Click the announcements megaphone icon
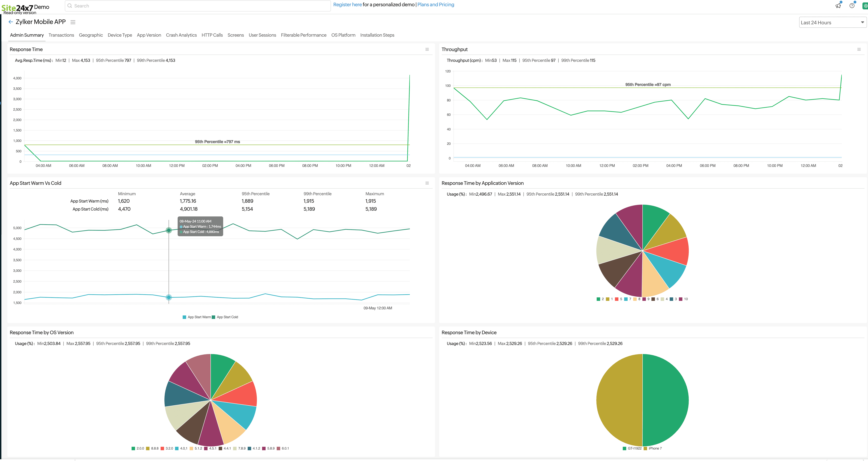868x461 pixels. coord(838,6)
